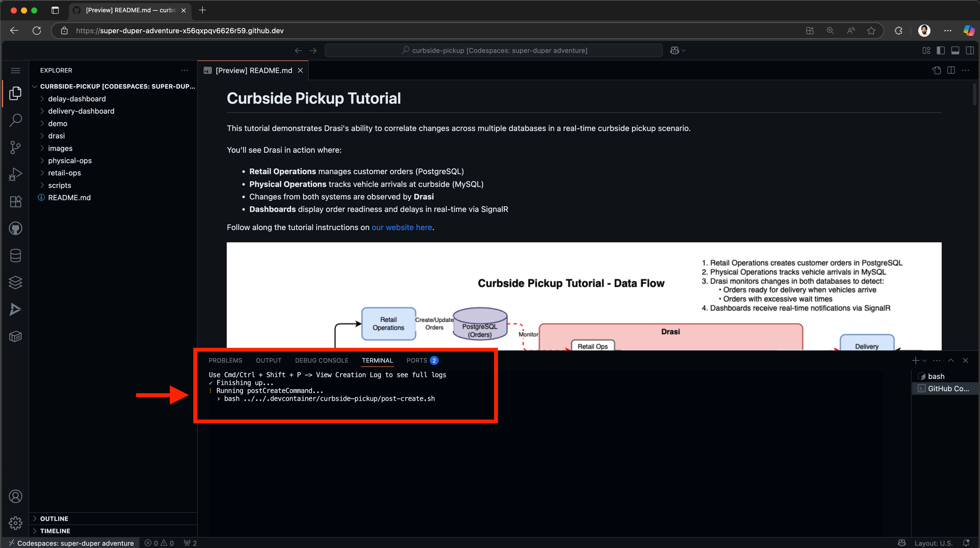Open the Source Control view
The width and height of the screenshot is (980, 548).
pyautogui.click(x=15, y=147)
